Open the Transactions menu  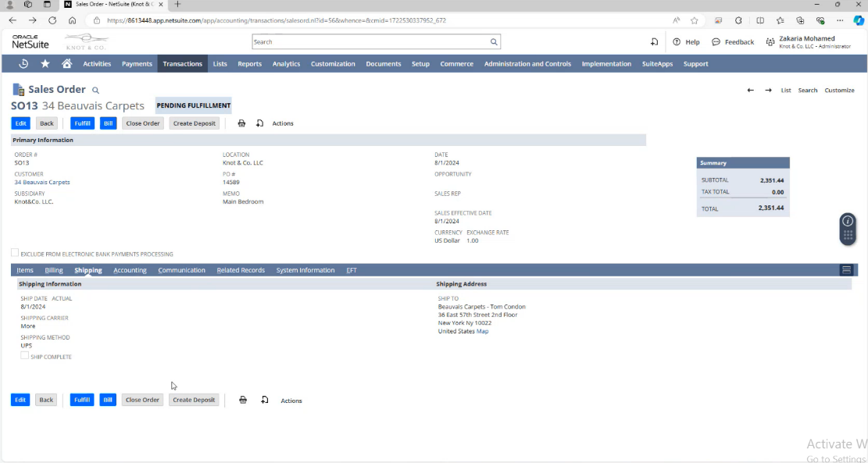pyautogui.click(x=182, y=64)
